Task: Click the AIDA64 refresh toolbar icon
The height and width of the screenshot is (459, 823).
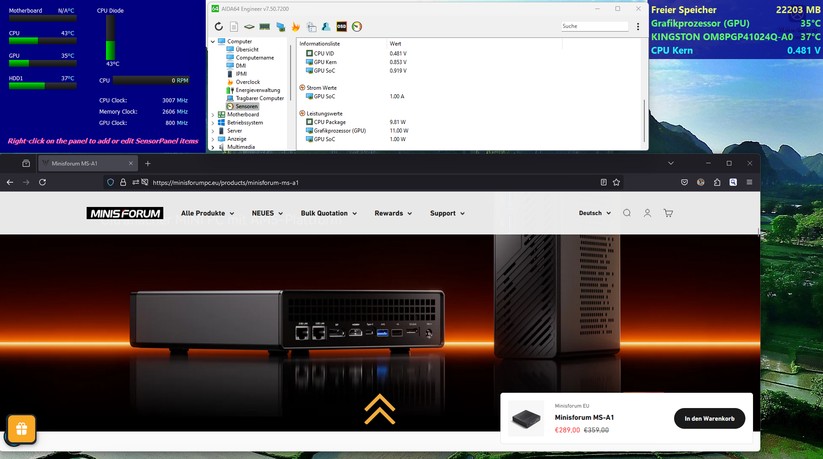Action: pos(219,26)
